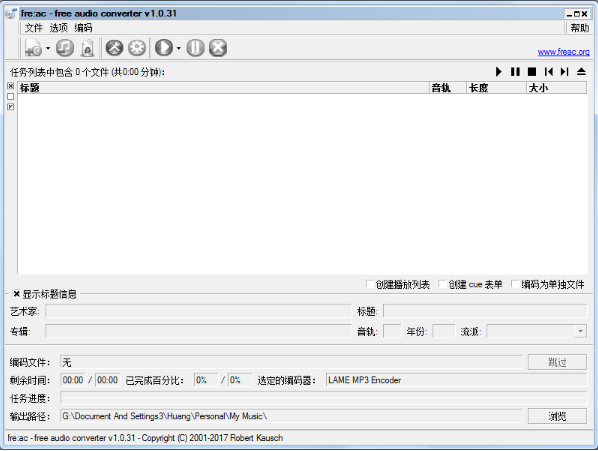This screenshot has width=598, height=451.
Task: Click the toggle selection icon
Action: (x=11, y=107)
